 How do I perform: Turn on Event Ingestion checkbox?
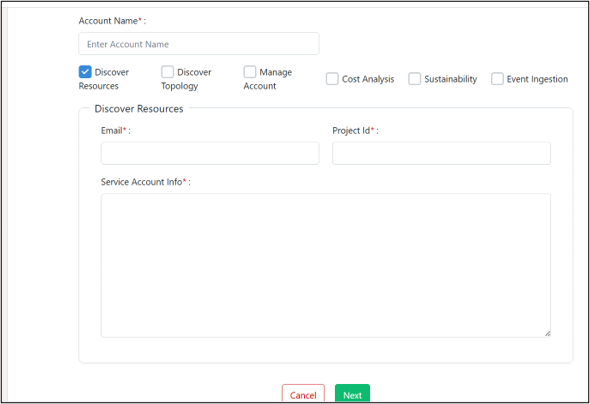click(497, 79)
